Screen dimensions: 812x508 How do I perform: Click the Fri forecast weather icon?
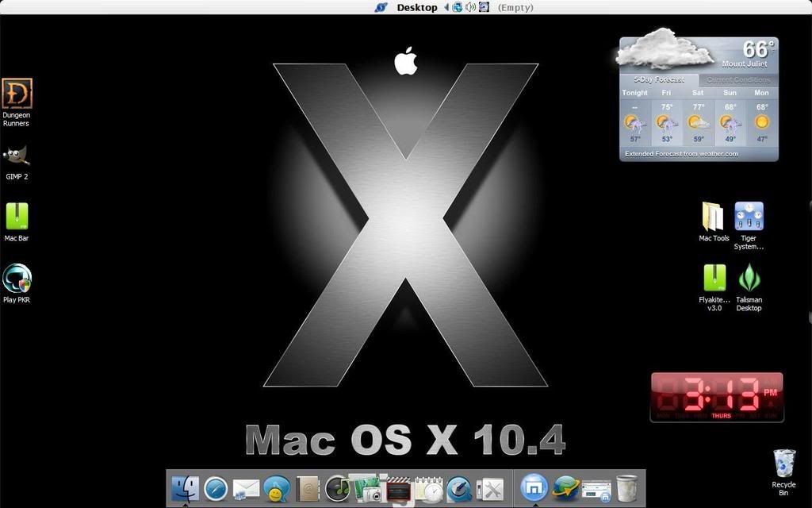coord(666,123)
